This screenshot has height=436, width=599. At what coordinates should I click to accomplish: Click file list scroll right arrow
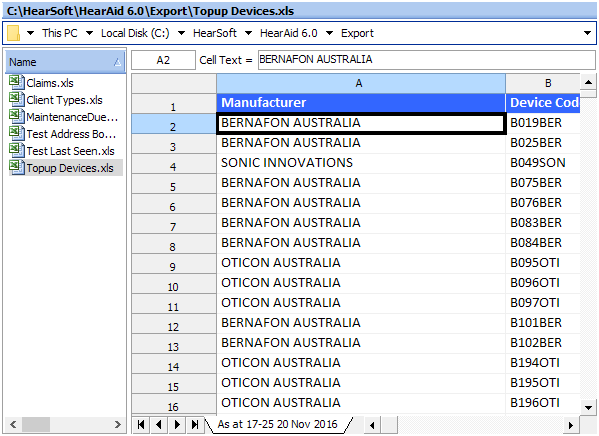click(x=117, y=424)
